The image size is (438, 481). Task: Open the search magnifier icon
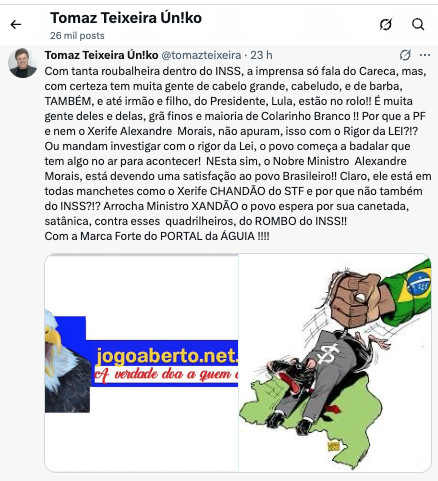[418, 24]
